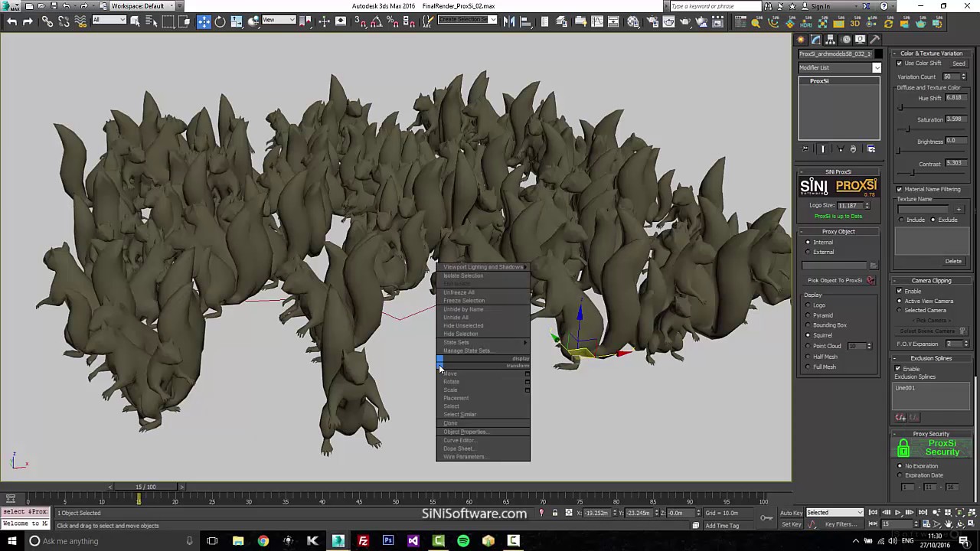Open Spotify from the taskbar
Image resolution: width=980 pixels, height=551 pixels.
[x=463, y=541]
